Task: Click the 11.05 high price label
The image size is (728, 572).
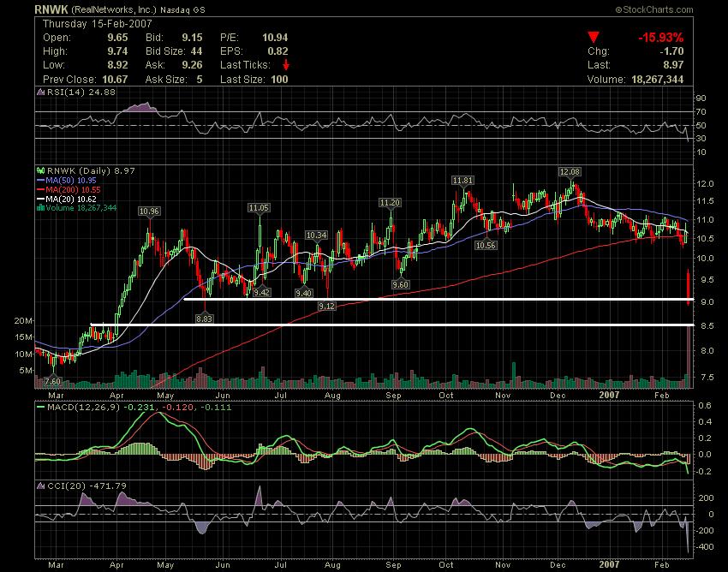Action: (x=259, y=207)
